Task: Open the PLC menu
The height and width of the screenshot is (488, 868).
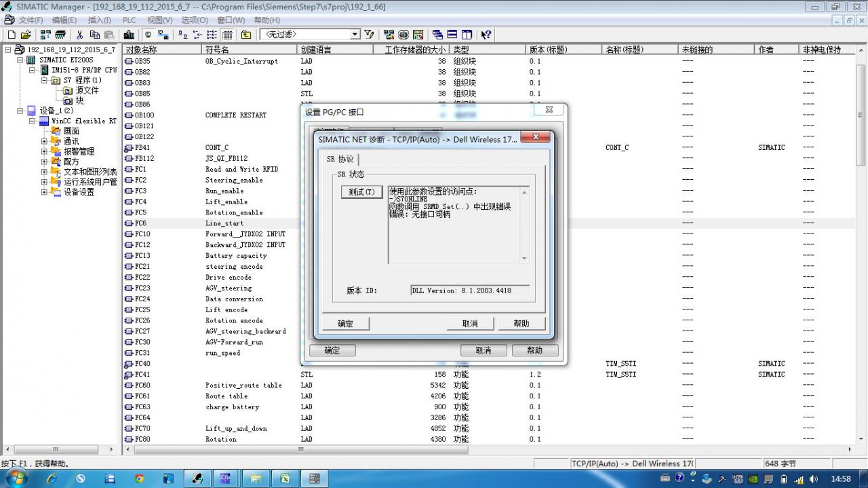Action: point(130,20)
